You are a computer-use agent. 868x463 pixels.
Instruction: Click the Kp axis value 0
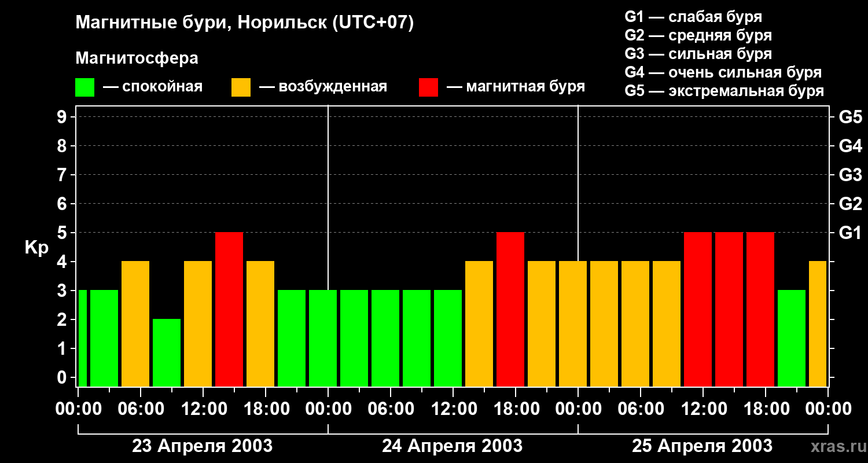point(63,377)
